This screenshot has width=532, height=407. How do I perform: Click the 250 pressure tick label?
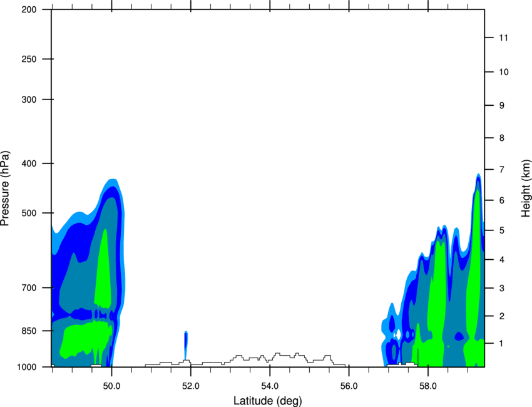29,59
